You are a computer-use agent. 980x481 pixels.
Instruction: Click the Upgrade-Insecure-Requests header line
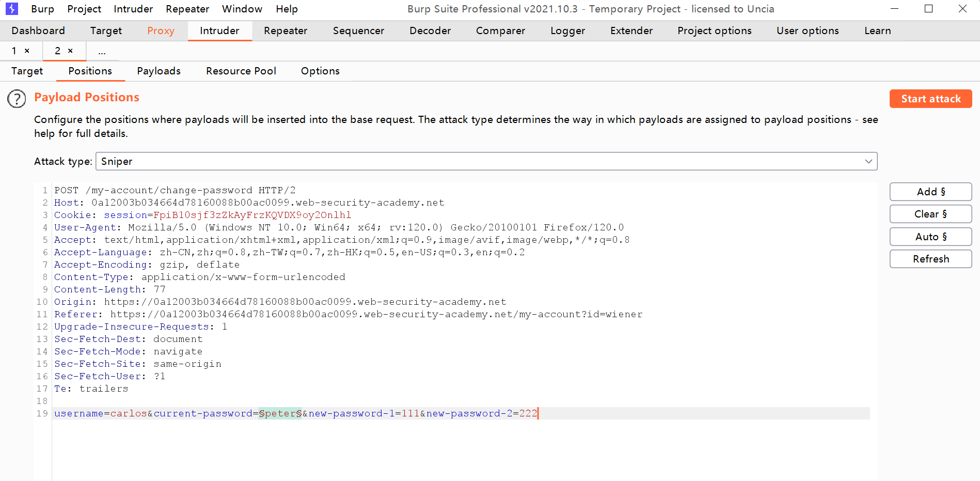pos(141,327)
